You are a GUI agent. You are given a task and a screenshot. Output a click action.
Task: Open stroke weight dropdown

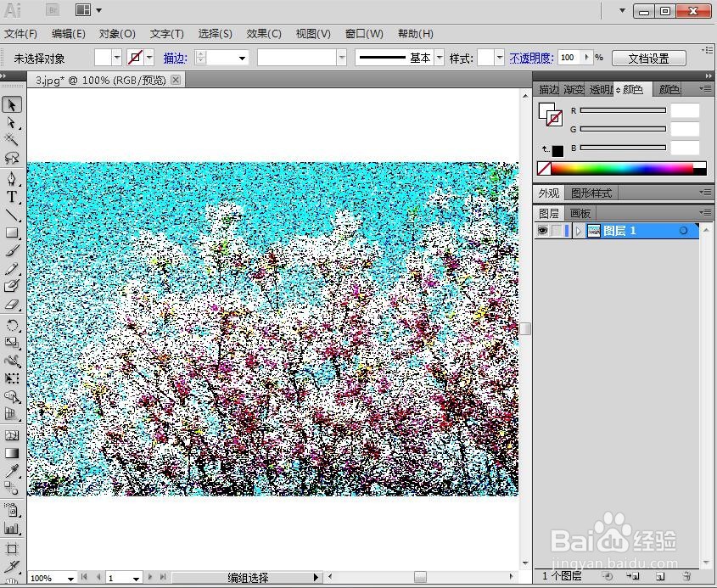pyautogui.click(x=242, y=58)
